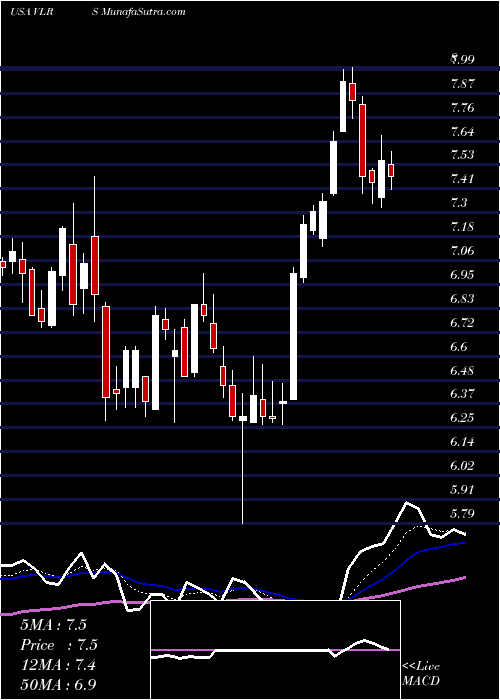Viewport: 500px width, 700px height.
Task: Click the 7.53 price axis label
Action: tap(462, 155)
